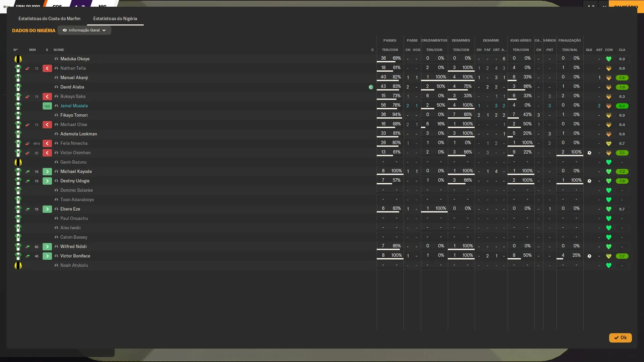Click substituted-on arrow for Victor Boniface
This screenshot has width=644, height=362.
coord(47,256)
